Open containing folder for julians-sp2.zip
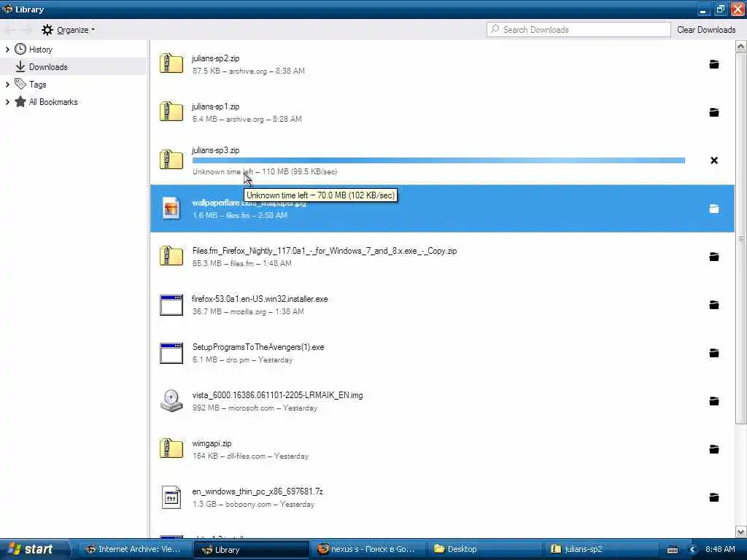 [713, 64]
